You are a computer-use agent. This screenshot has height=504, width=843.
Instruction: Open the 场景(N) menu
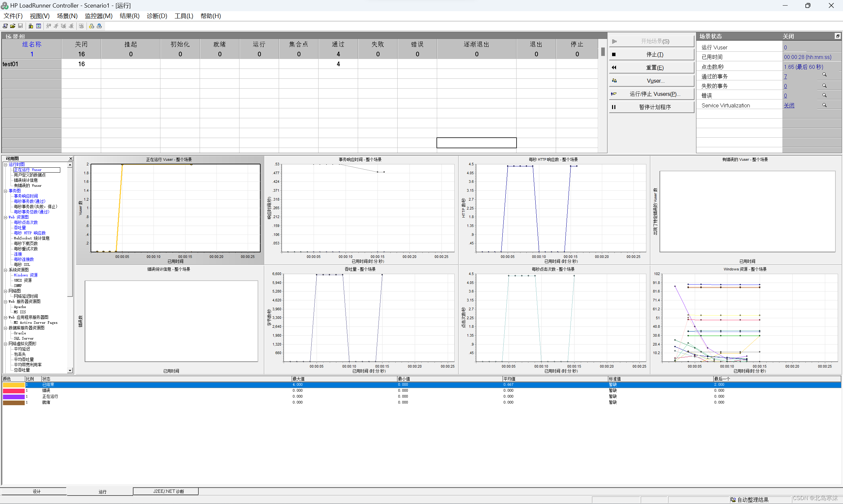(67, 16)
